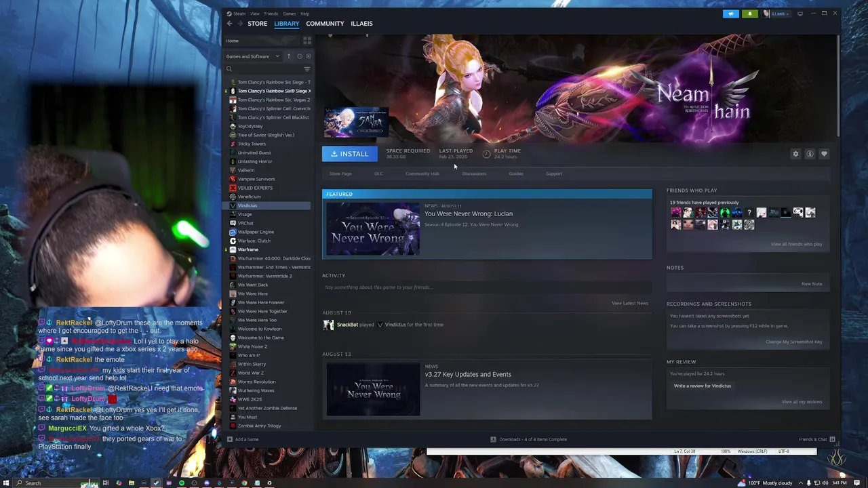Open notifications bell button

[750, 14]
